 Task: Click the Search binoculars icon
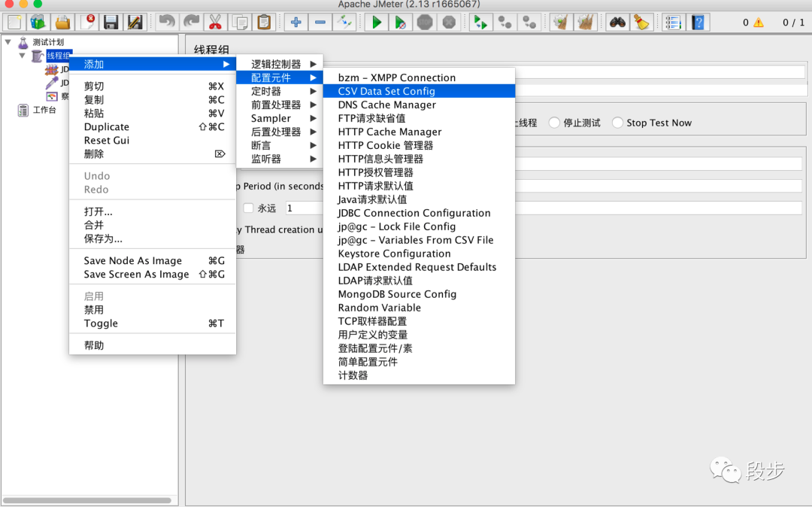[617, 23]
